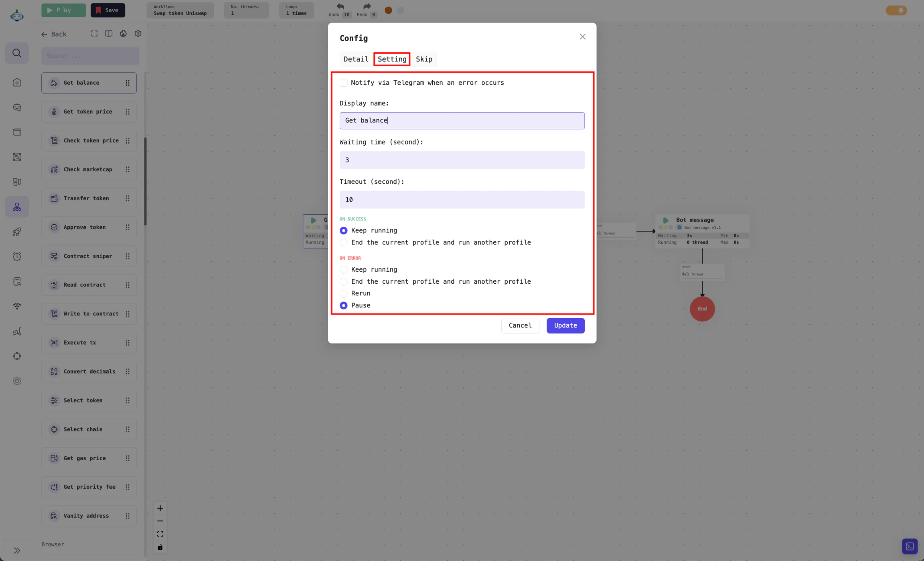
Task: Expand the collapsed sidebar via chevron at bottom
Action: (x=17, y=550)
